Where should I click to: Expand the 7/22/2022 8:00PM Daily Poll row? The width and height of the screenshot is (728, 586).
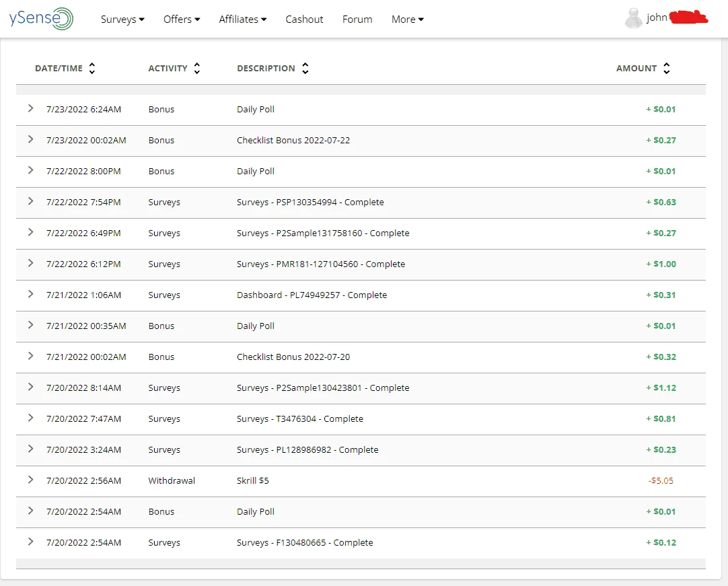pos(31,170)
